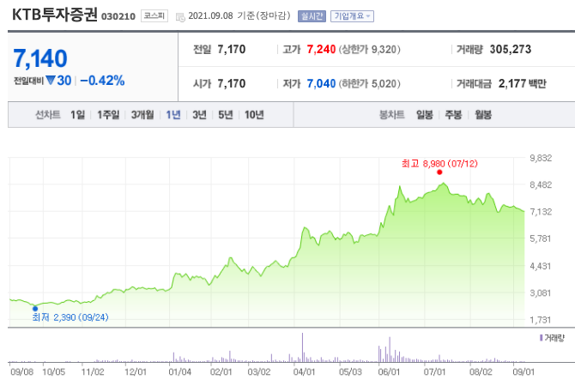This screenshot has height=392, width=575.
Task: Click the 최고 8,980 (07/12) red label
Action: [x=439, y=163]
